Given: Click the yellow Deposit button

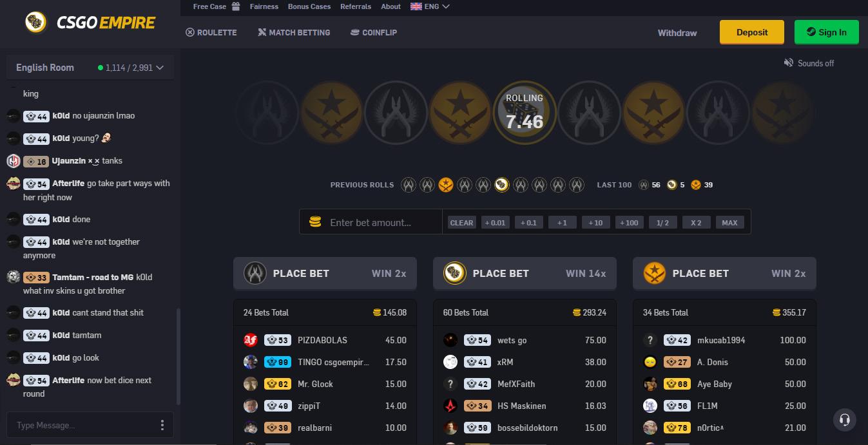Looking at the screenshot, I should tap(752, 32).
